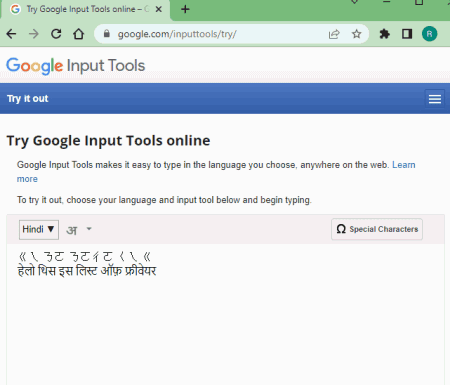450x385 pixels.
Task: Open the browser home page icon
Action: pyautogui.click(x=79, y=34)
